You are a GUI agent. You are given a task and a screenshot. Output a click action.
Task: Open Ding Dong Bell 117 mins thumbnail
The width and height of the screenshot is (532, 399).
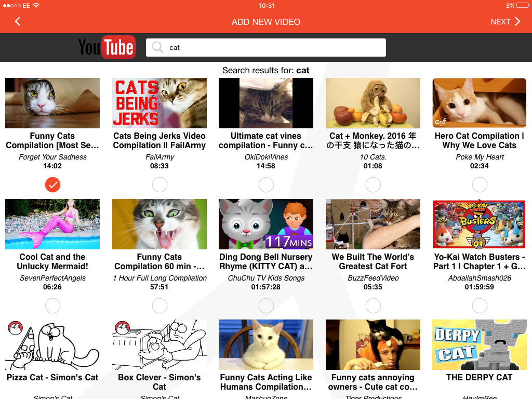pyautogui.click(x=266, y=224)
